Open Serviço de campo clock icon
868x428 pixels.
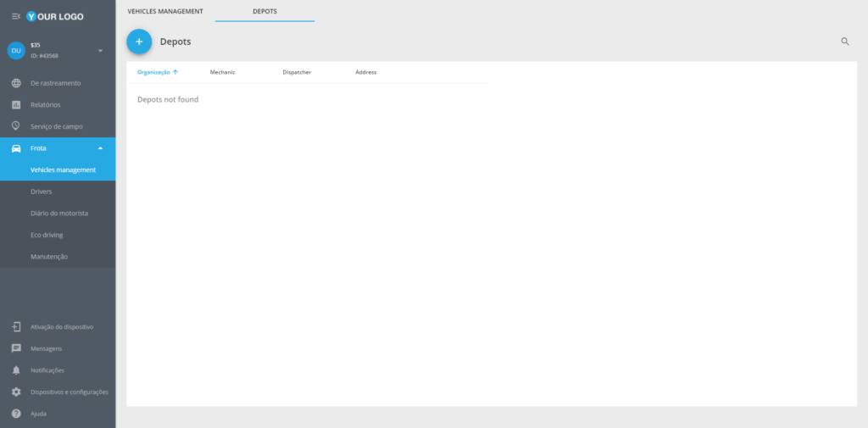[x=16, y=126]
